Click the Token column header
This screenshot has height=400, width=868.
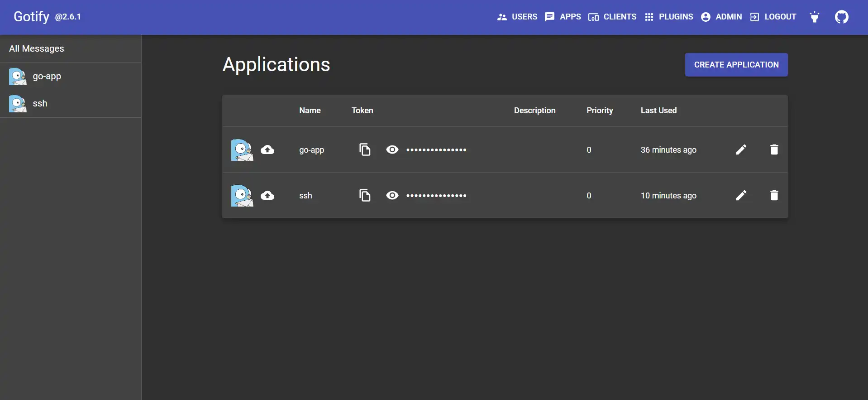pos(362,111)
